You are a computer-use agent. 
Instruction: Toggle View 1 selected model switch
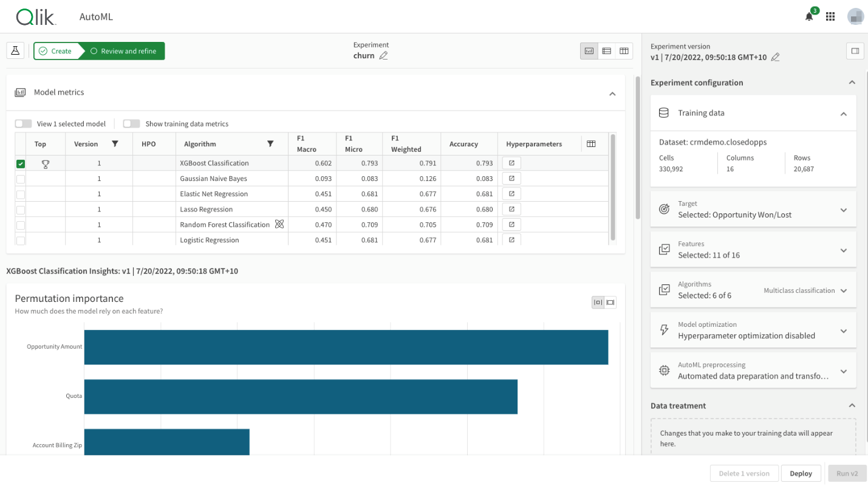coord(23,124)
